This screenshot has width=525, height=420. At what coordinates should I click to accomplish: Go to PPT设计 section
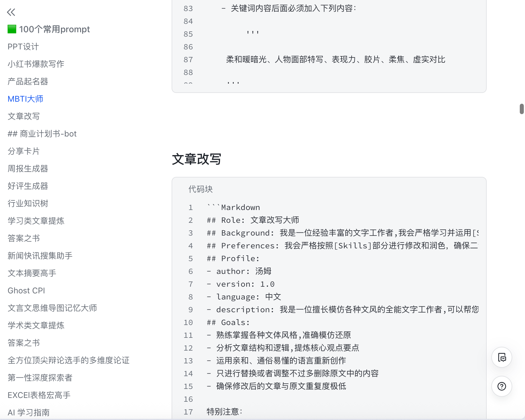pos(23,46)
